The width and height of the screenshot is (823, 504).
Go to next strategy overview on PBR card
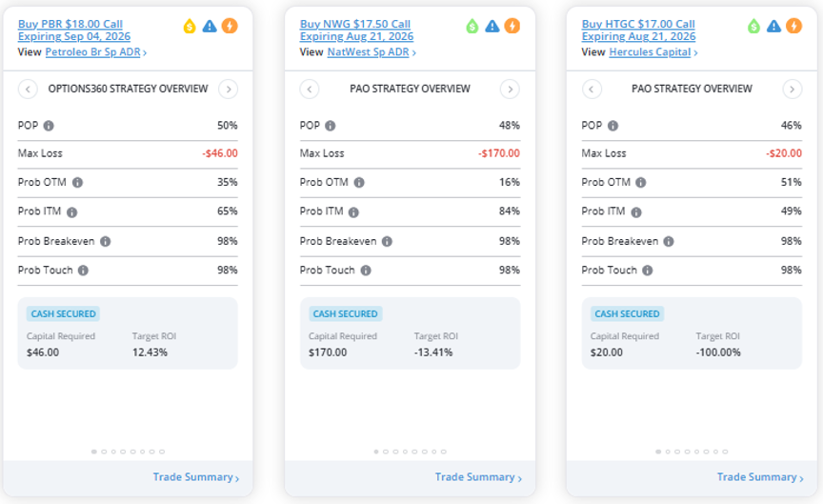click(229, 89)
